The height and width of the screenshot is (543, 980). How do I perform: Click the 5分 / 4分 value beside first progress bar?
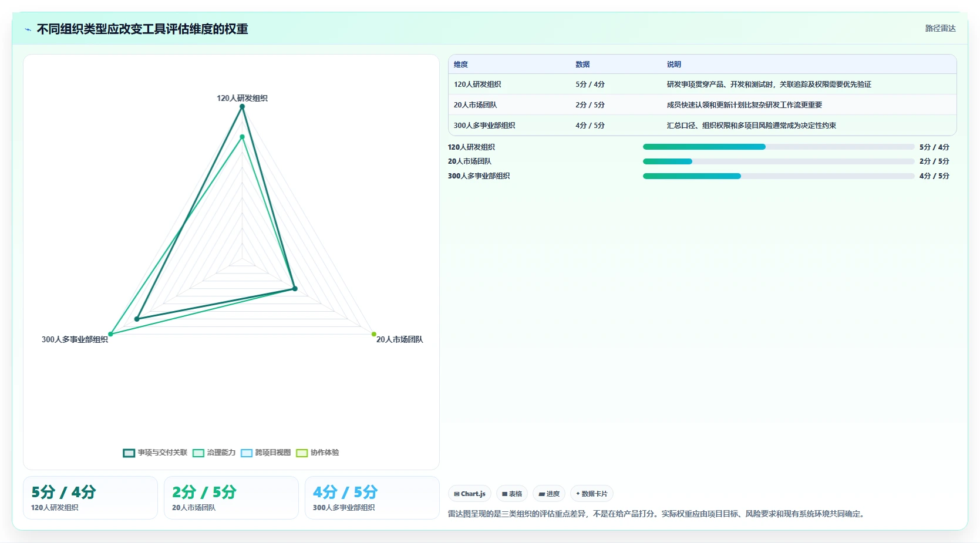pos(934,147)
